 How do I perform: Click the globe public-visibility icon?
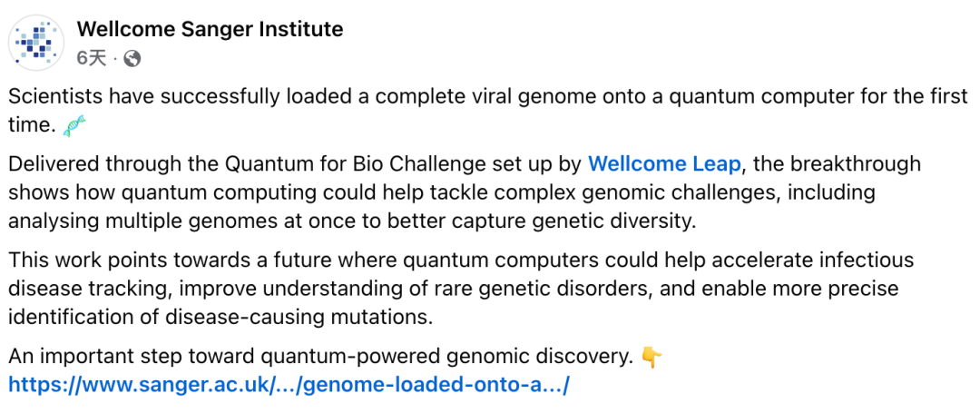tap(132, 58)
